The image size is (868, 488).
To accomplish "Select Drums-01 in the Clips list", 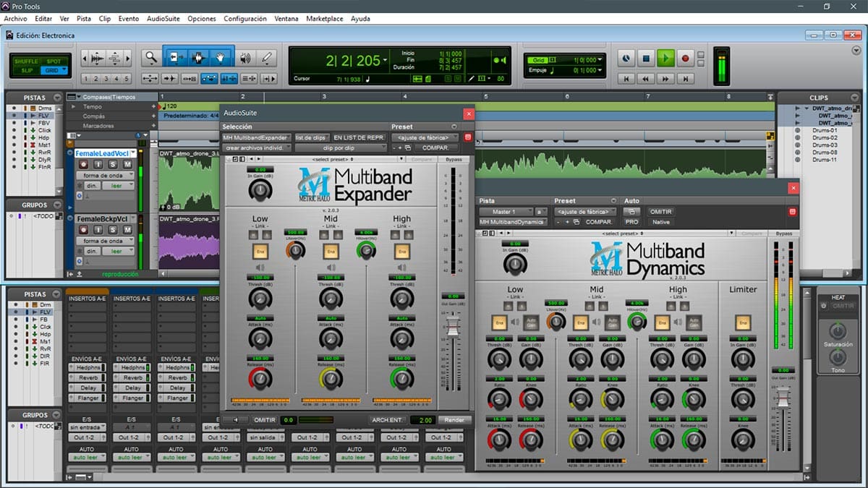I will 824,130.
